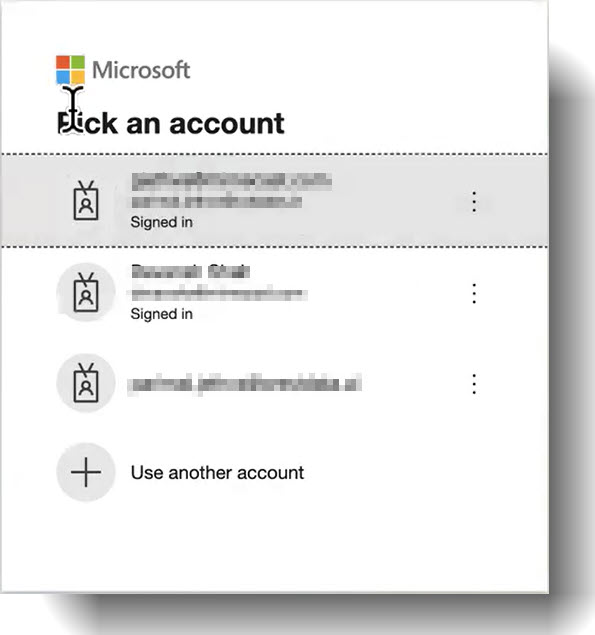Open the three-dot menu for the highlighted account
This screenshot has height=635, width=595.
coord(474,201)
